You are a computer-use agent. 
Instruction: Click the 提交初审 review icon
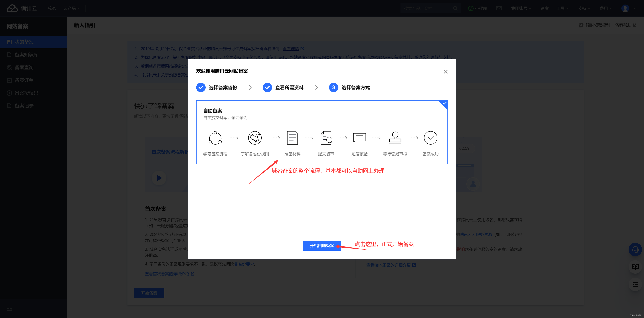326,138
